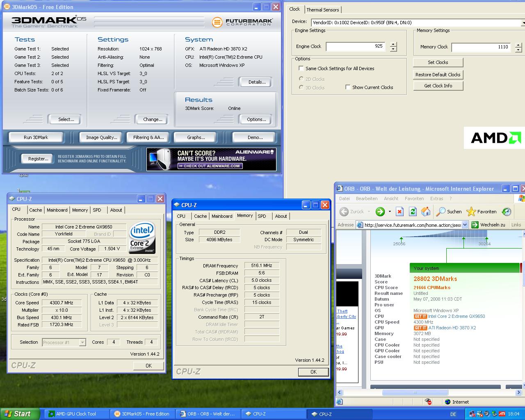Image resolution: width=525 pixels, height=420 pixels.
Task: Select the 3D Clocks radio button
Action: tap(301, 88)
